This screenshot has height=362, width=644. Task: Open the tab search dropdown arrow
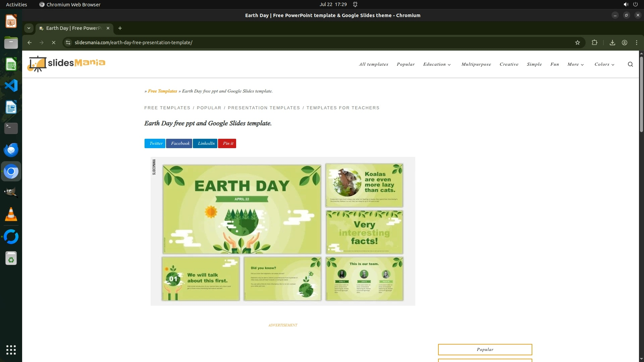click(29, 28)
